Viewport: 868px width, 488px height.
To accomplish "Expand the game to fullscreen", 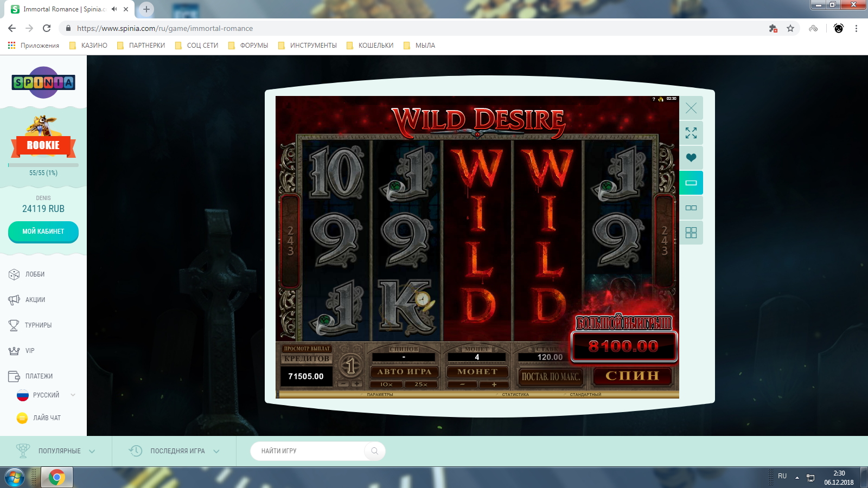I will click(x=691, y=133).
